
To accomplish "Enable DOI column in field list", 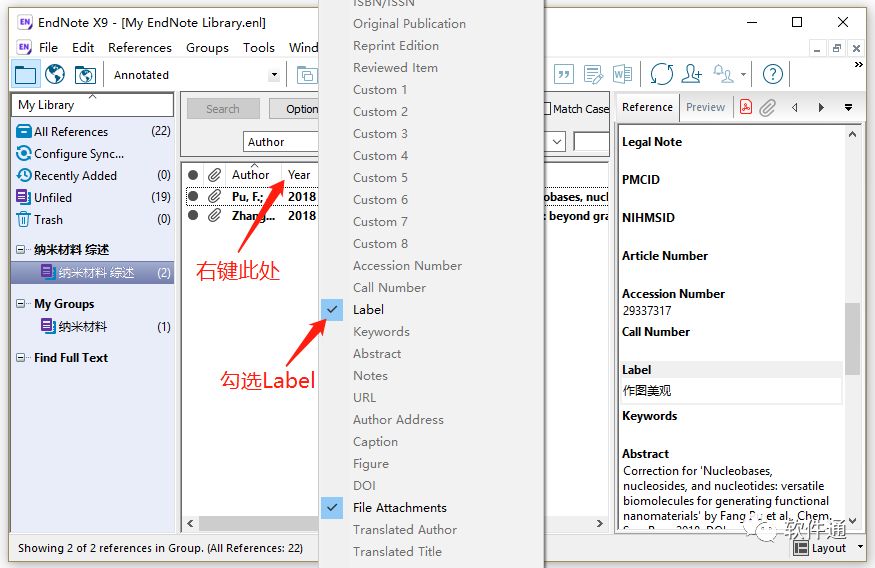I will click(364, 485).
